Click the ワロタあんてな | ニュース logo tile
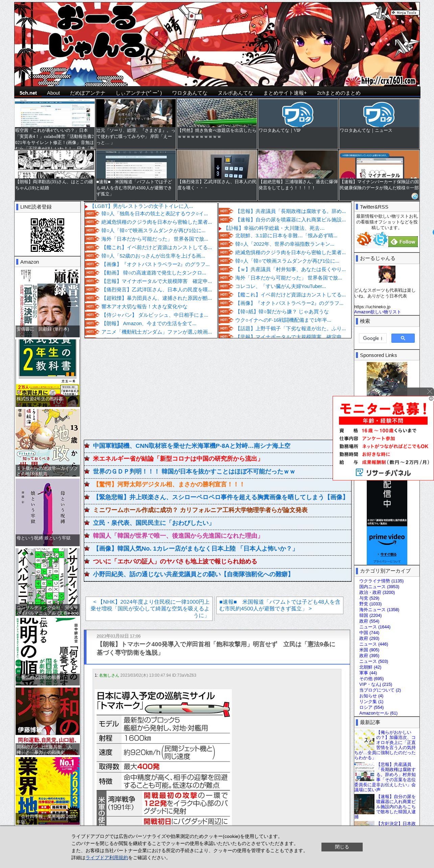The height and width of the screenshot is (868, 434). (379, 124)
